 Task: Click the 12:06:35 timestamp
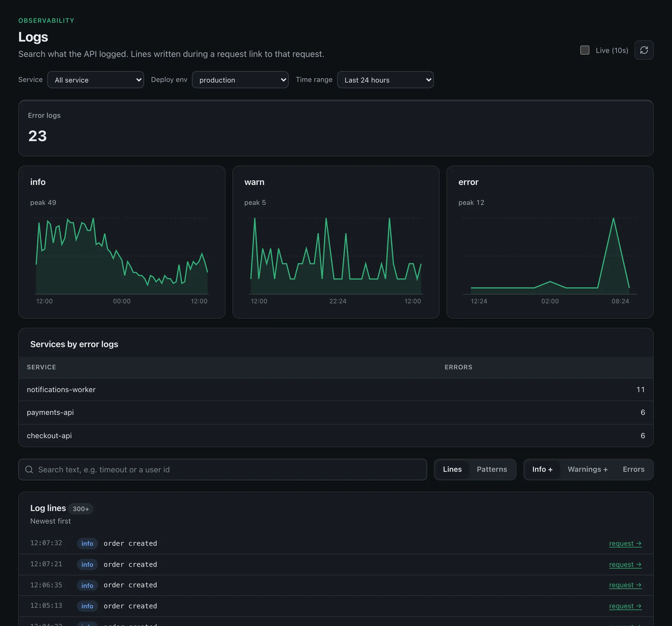[46, 585]
